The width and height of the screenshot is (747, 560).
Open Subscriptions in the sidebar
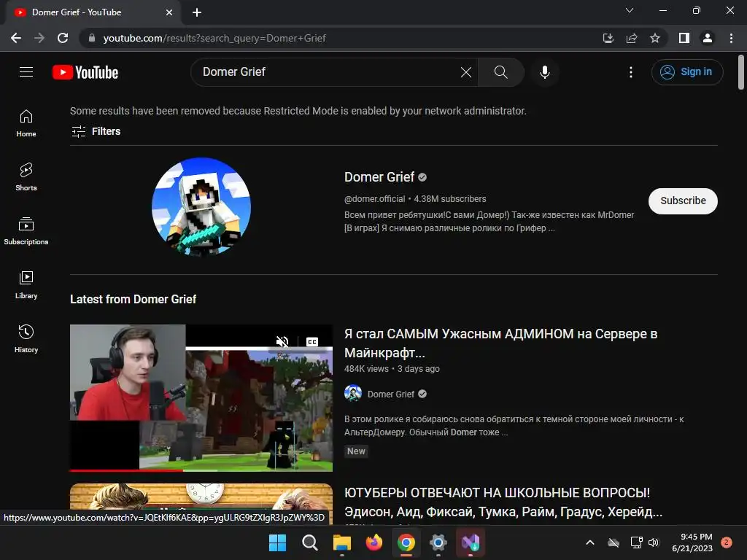click(26, 230)
